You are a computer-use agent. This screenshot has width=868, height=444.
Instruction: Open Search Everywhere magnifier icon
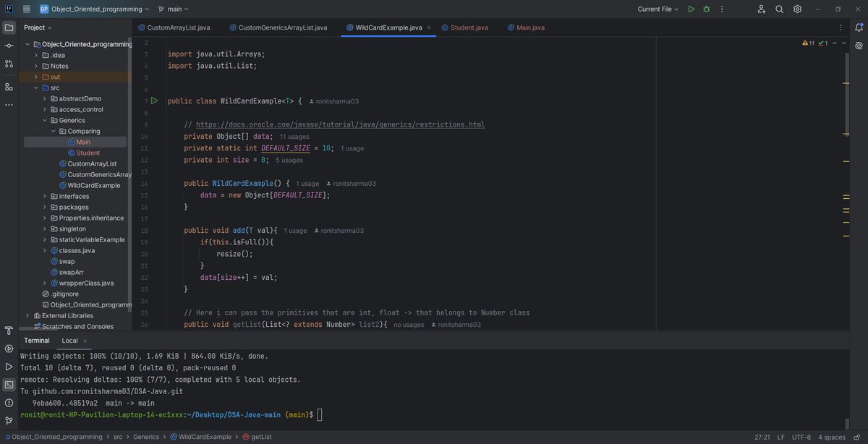click(780, 9)
